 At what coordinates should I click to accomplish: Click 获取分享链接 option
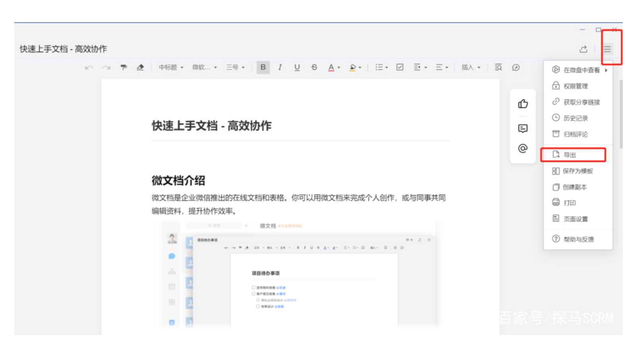pos(581,102)
